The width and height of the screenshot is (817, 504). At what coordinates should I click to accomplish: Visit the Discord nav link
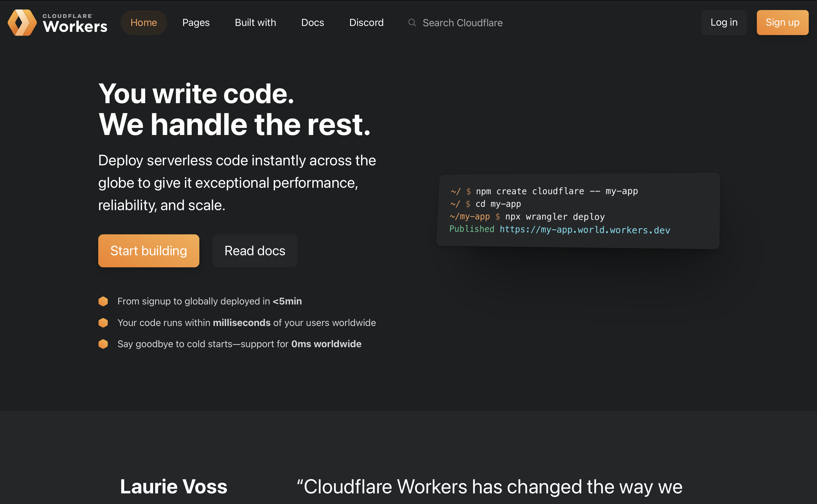367,22
